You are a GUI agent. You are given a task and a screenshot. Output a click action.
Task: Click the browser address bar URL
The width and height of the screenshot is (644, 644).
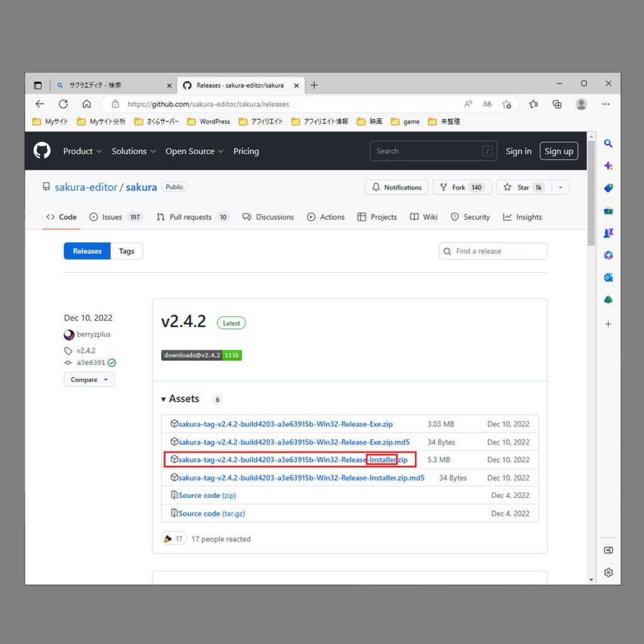coord(208,104)
